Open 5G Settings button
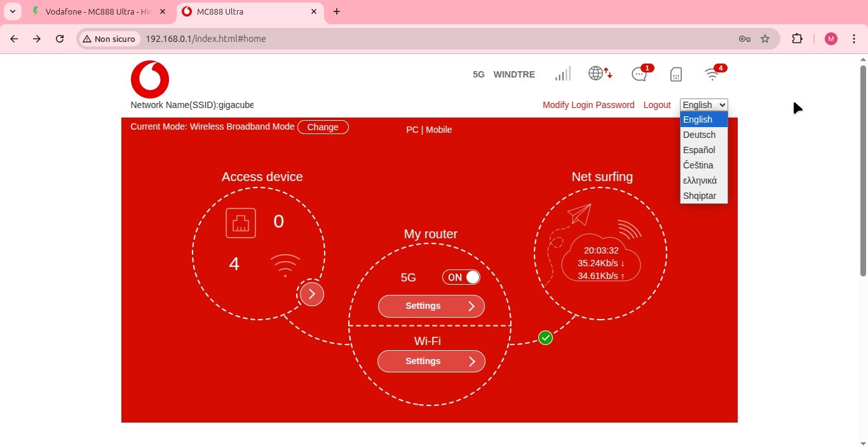This screenshot has width=868, height=448. pyautogui.click(x=431, y=306)
